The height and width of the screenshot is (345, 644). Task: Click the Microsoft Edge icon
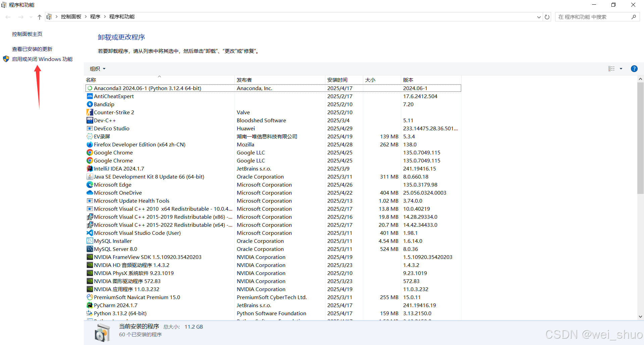point(90,185)
